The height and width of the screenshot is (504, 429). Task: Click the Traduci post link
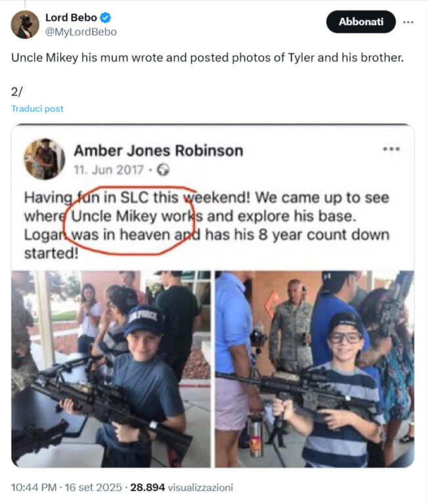tap(37, 109)
